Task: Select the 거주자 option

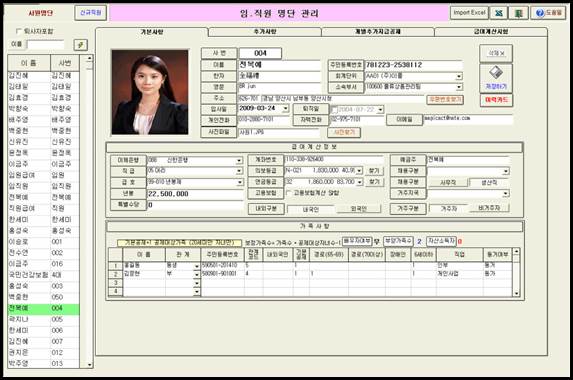Action: tap(448, 208)
